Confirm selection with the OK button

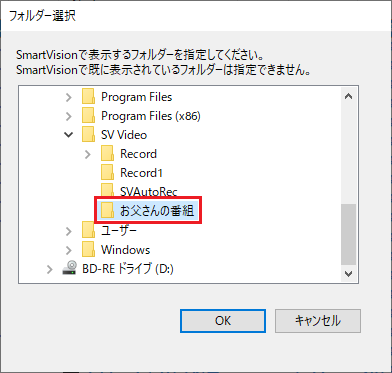coord(223,321)
